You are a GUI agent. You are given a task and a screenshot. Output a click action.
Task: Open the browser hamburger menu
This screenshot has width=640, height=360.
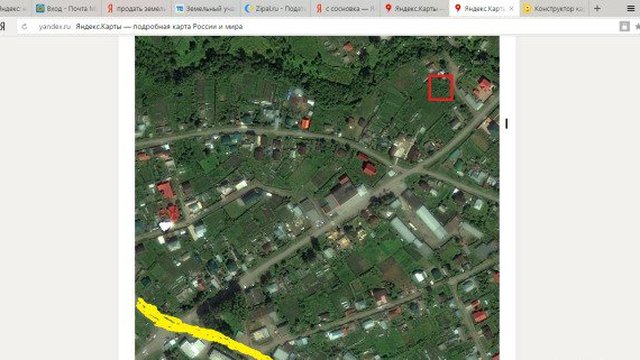pos(631,8)
